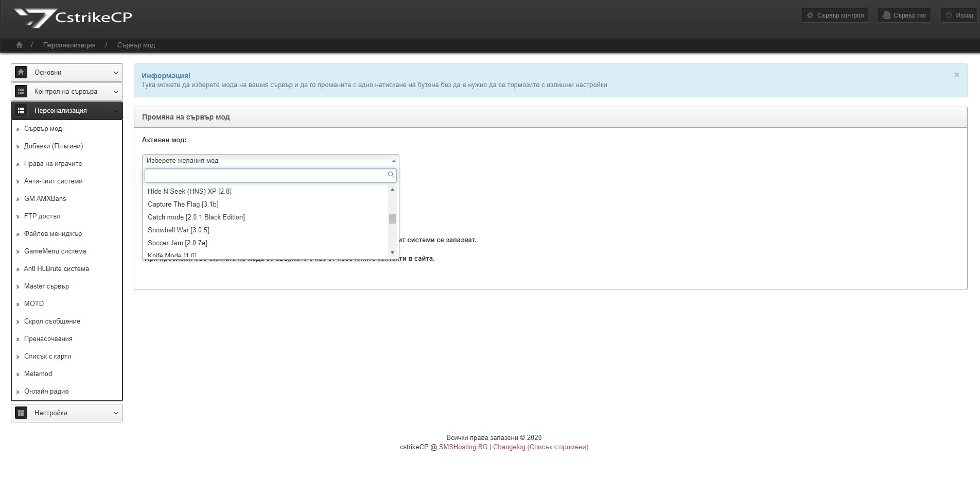Screen dimensions: 980x492
Task: Dismiss the Информация alert
Action: coord(957,75)
